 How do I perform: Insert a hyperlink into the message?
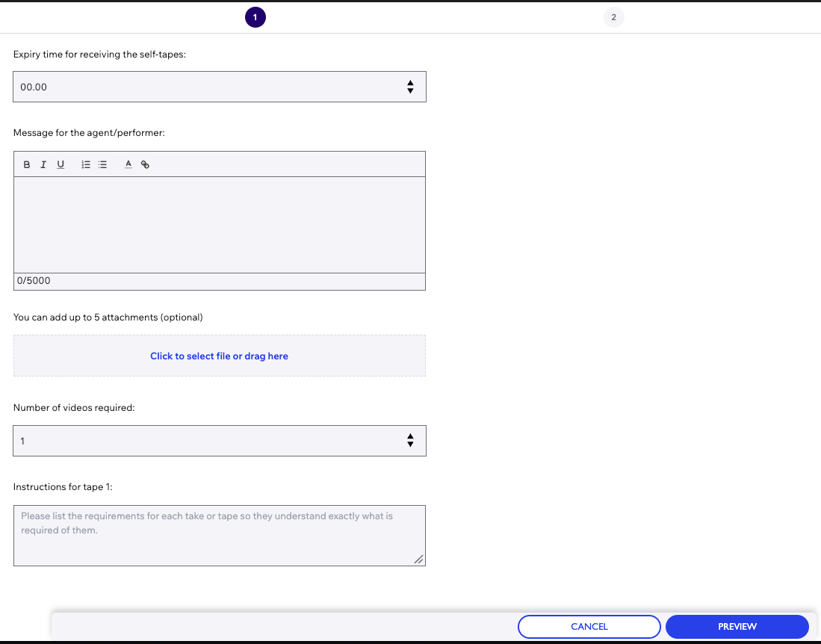(x=145, y=164)
